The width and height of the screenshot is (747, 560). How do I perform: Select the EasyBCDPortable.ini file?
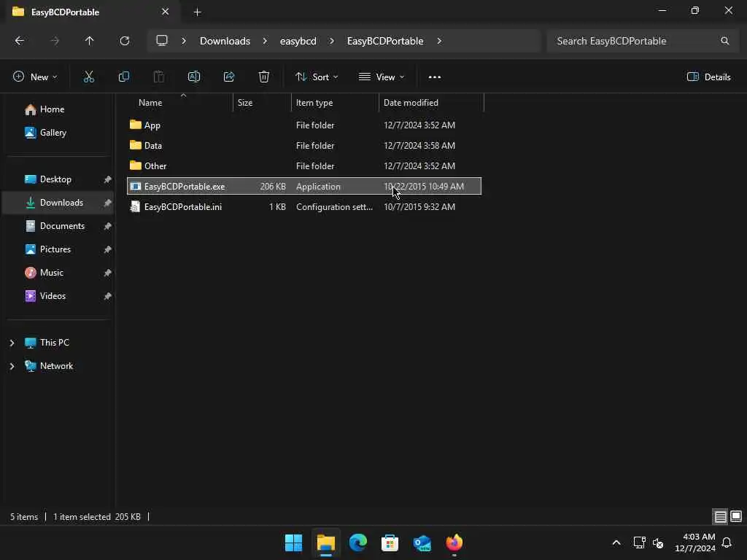coord(304,206)
